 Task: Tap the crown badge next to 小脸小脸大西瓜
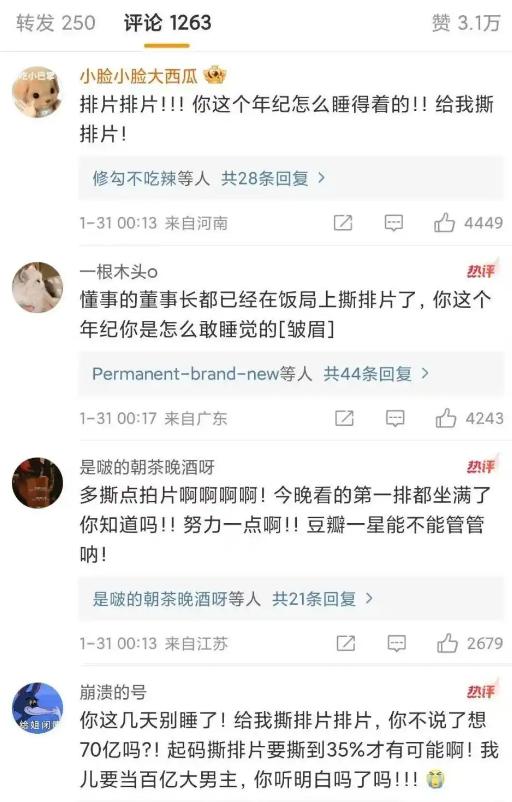pyautogui.click(x=215, y=76)
